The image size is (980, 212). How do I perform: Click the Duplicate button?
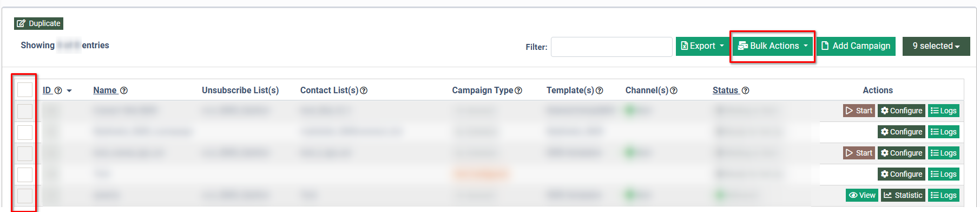tap(39, 23)
